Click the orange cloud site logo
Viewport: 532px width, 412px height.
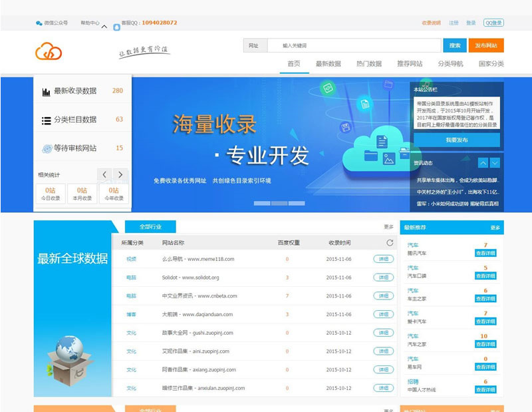tap(49, 51)
